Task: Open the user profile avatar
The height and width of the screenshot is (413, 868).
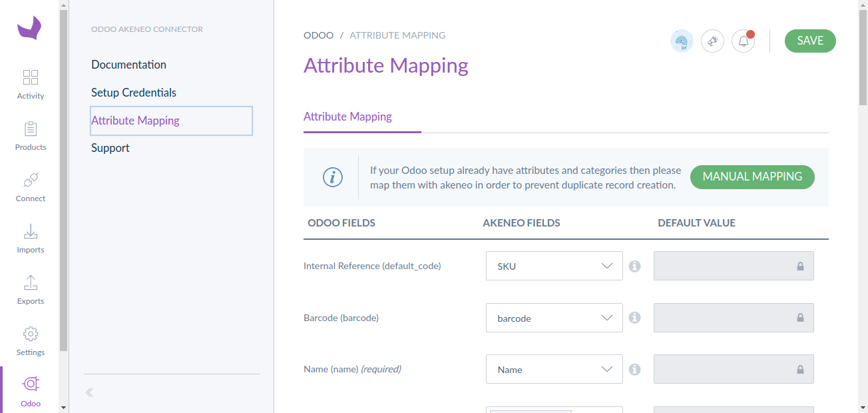Action: (x=682, y=41)
